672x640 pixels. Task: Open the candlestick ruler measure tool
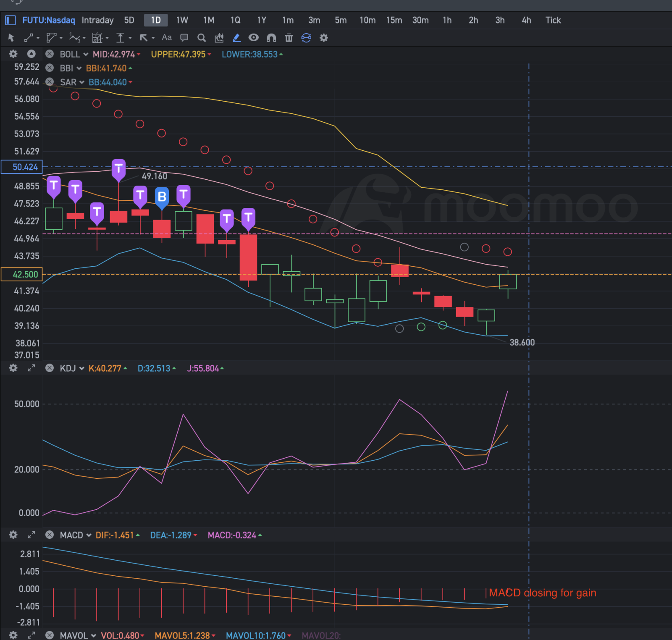click(219, 38)
